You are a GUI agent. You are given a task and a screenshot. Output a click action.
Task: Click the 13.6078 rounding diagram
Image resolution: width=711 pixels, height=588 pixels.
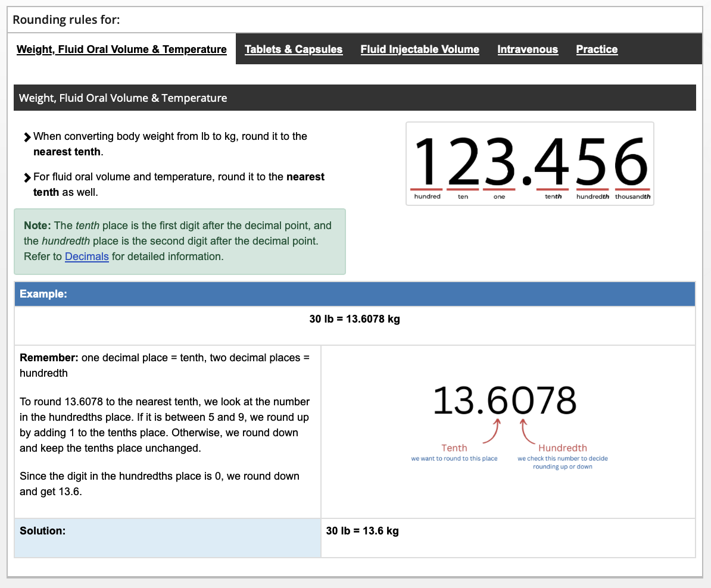point(505,400)
